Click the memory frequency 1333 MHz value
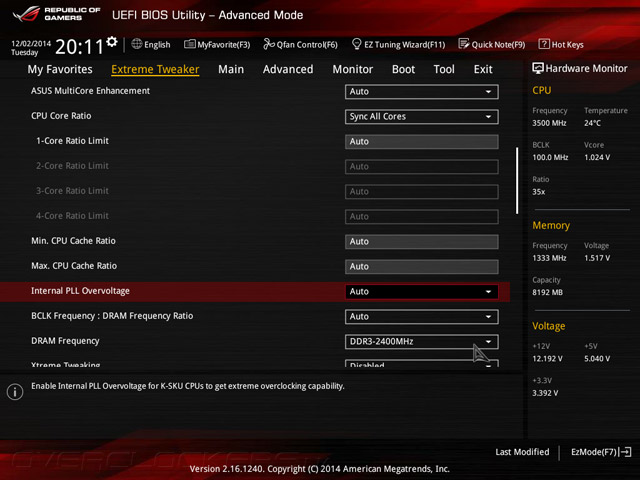640x480 pixels. 549,258
